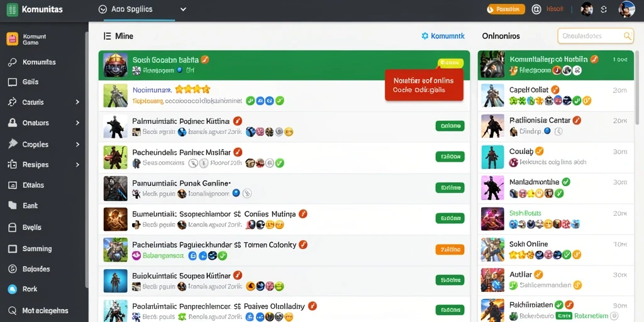644x322 pixels.
Task: Click orange badge next to Autliar
Action: pyautogui.click(x=538, y=274)
